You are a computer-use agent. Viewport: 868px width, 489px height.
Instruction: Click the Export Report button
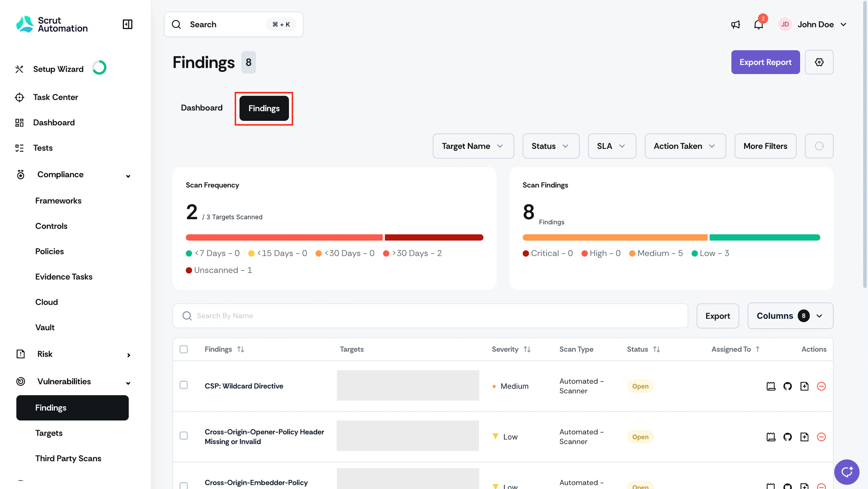coord(765,62)
